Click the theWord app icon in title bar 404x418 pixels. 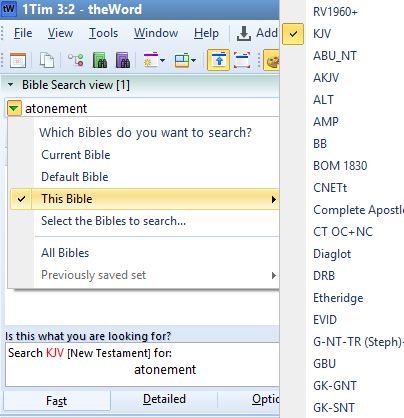pyautogui.click(x=8, y=8)
